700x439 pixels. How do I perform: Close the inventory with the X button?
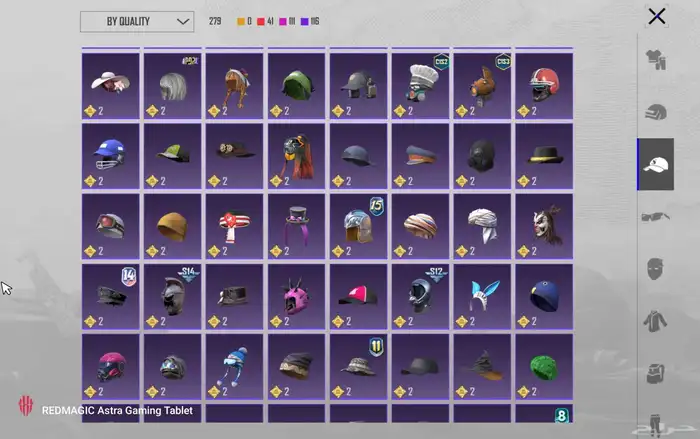[x=657, y=17]
